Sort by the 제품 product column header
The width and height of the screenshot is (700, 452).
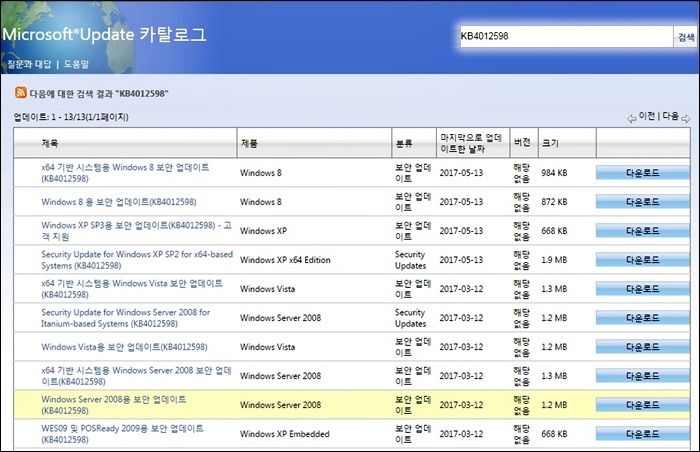249,143
